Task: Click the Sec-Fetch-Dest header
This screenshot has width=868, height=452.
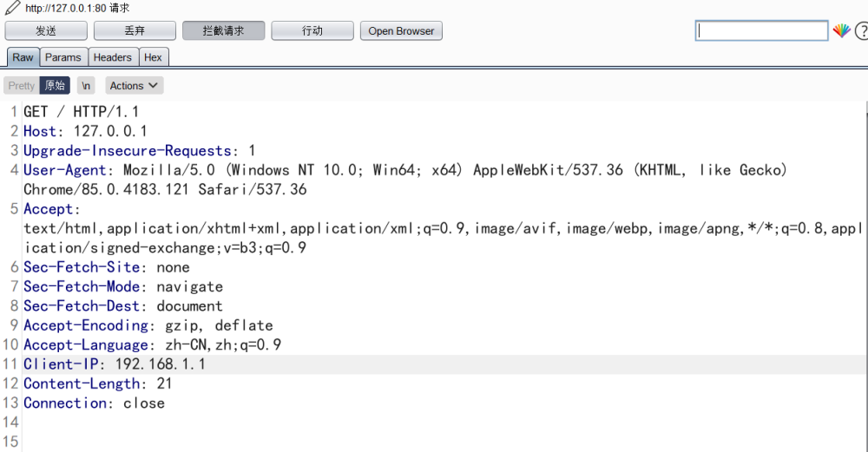Action: (123, 306)
